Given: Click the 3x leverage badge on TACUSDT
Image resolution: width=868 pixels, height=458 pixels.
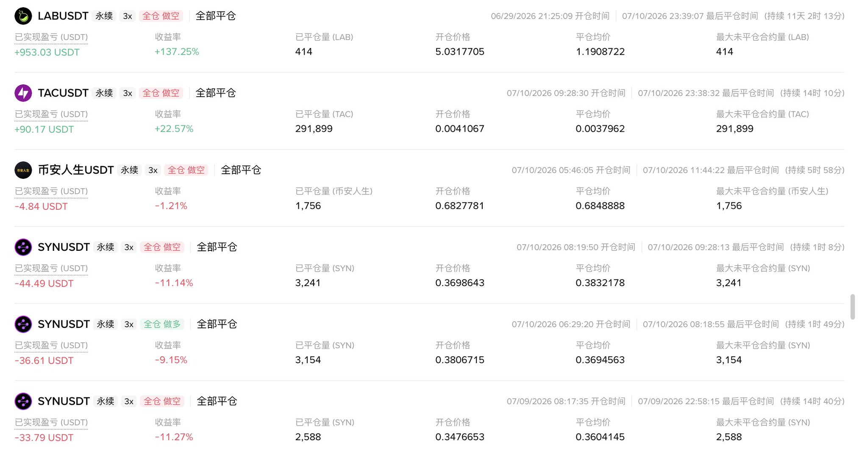Looking at the screenshot, I should 128,93.
